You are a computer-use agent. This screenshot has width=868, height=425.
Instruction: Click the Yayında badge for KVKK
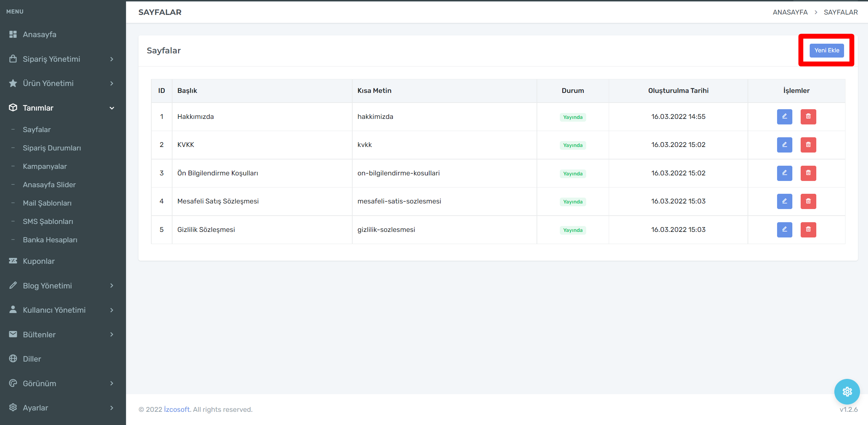[x=573, y=145]
